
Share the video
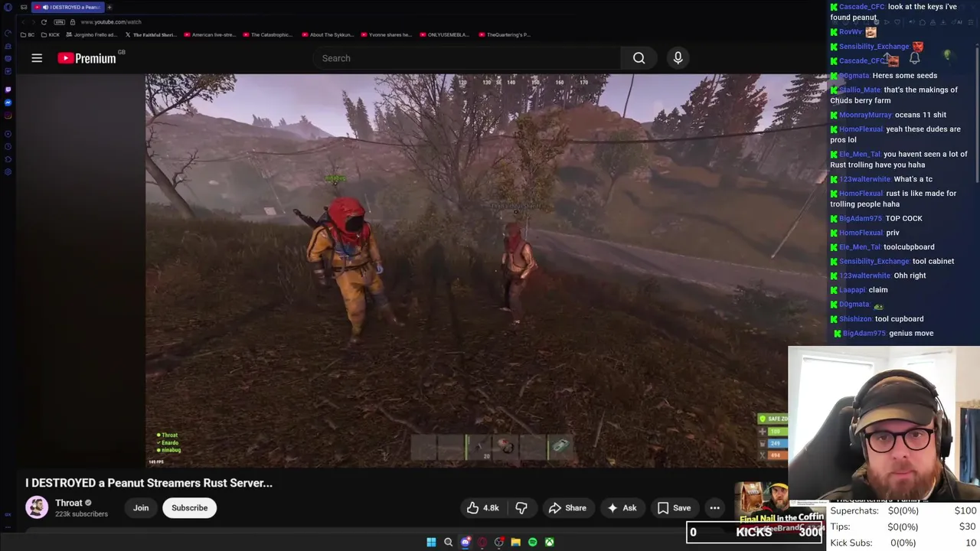click(x=567, y=507)
